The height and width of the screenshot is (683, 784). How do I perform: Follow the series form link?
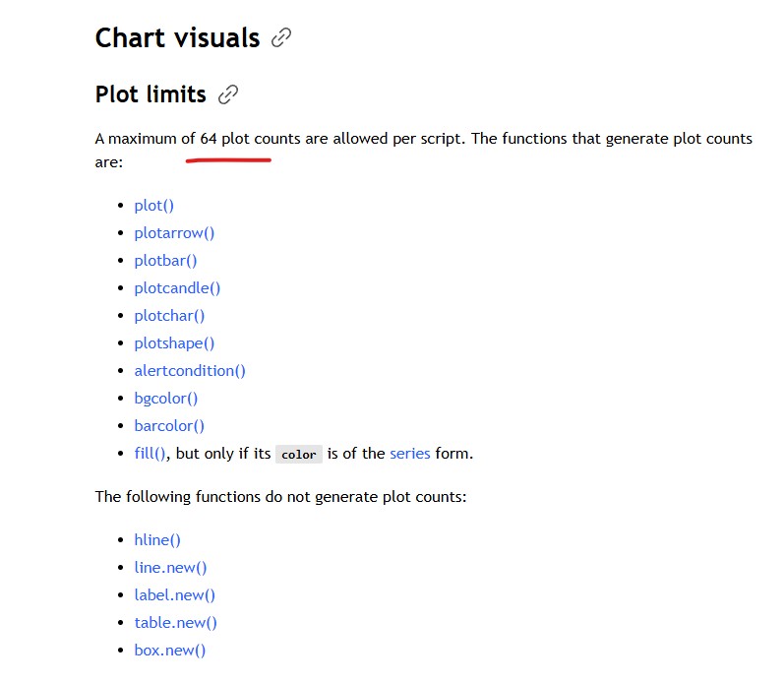(x=409, y=454)
